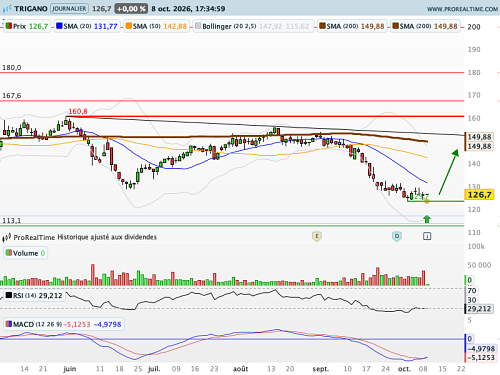Click the Volume indicator swatch icon

point(9,253)
